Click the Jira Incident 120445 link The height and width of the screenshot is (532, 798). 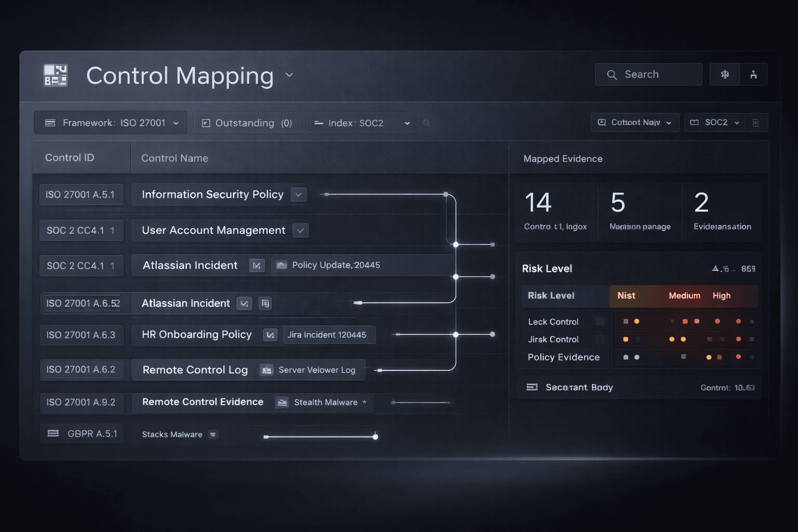coord(329,335)
